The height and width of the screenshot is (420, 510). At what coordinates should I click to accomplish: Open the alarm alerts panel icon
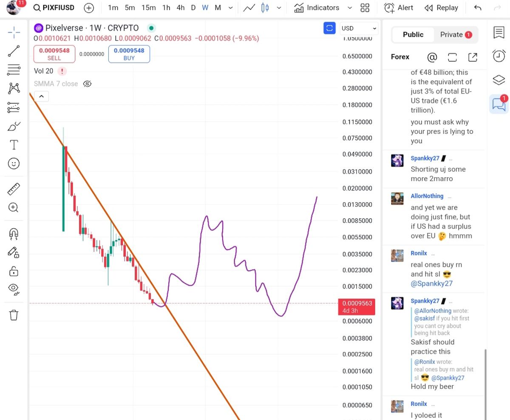(499, 56)
